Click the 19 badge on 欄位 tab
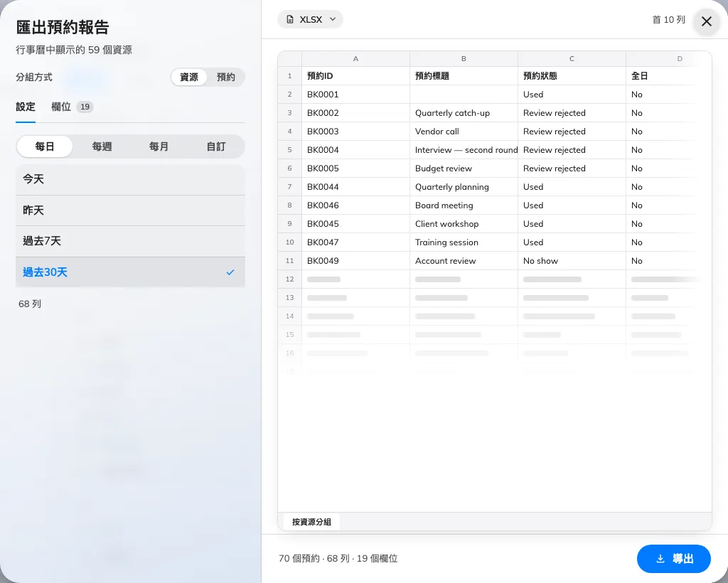 (85, 107)
